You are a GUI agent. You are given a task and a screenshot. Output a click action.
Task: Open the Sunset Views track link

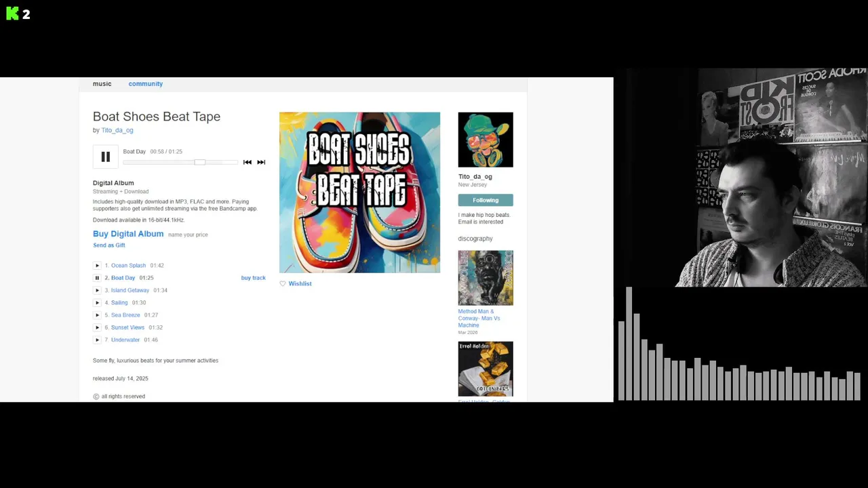[x=127, y=327]
